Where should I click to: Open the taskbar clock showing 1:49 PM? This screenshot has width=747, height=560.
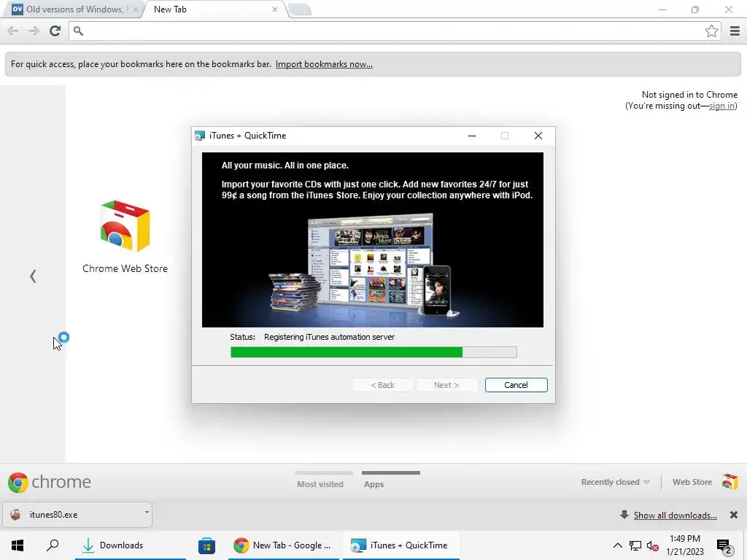click(x=684, y=545)
